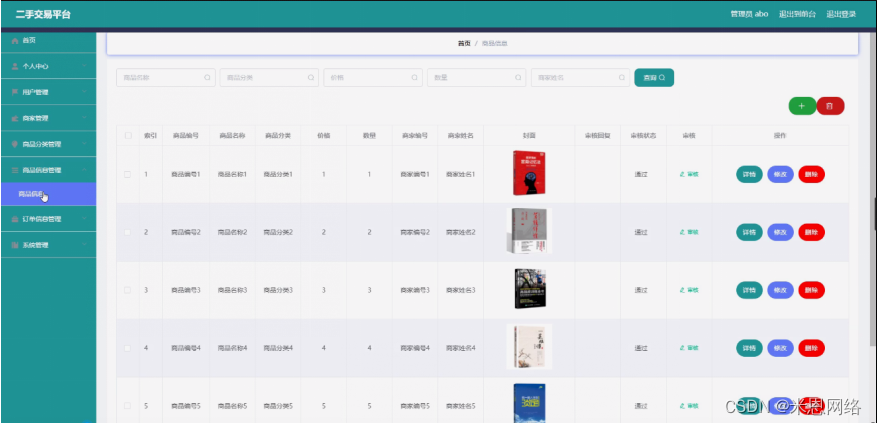The height and width of the screenshot is (425, 877).
Task: Expand the 系统管理 menu chevron
Action: [84, 245]
